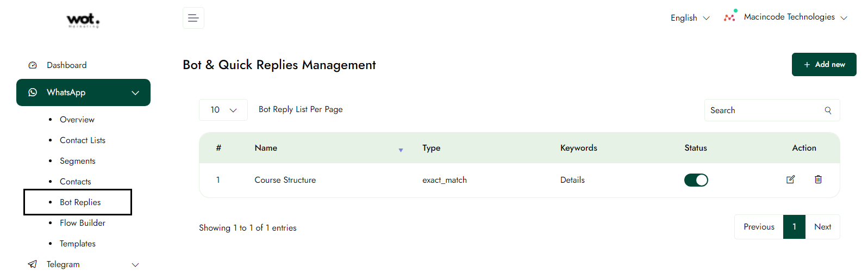868x278 pixels.
Task: Click the Telegram paper plane icon
Action: tap(33, 264)
